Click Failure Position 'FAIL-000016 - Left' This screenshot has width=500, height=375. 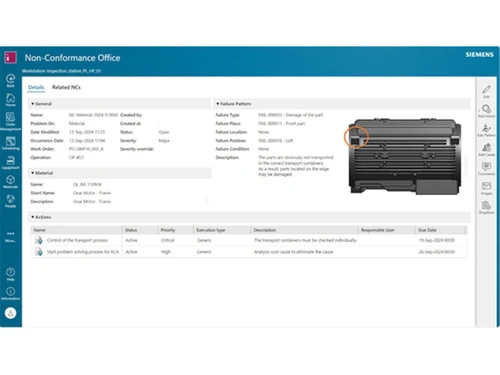(x=275, y=141)
